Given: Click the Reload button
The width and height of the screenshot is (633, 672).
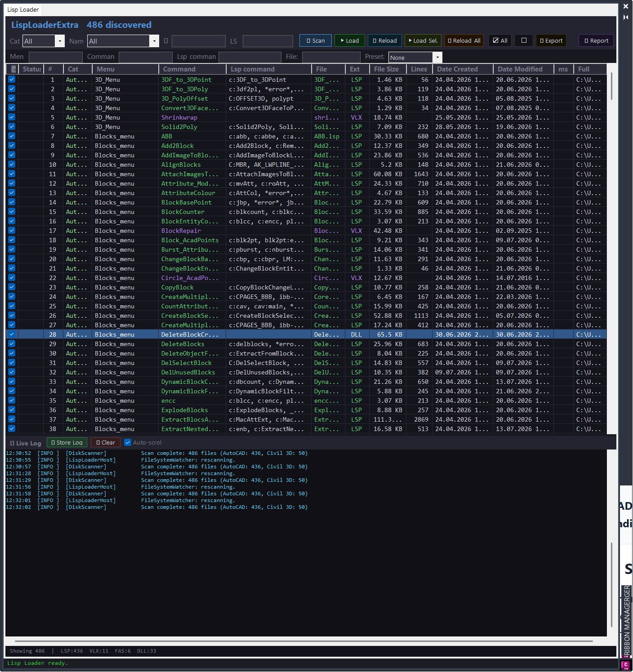Looking at the screenshot, I should click(385, 40).
